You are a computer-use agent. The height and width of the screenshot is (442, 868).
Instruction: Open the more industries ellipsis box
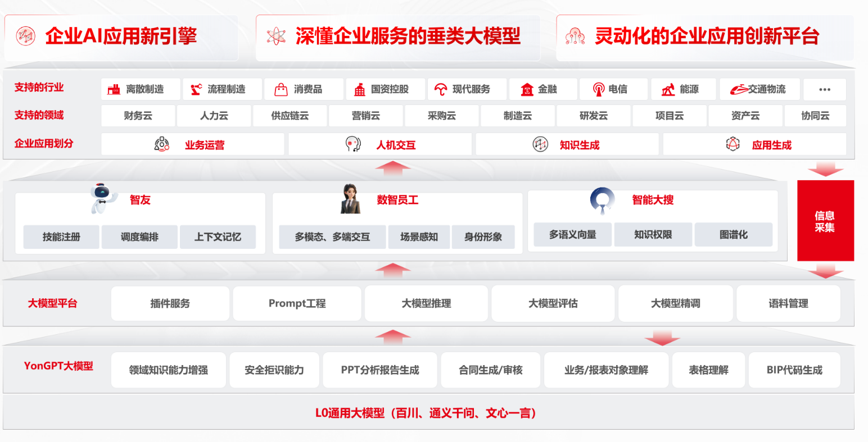[825, 89]
